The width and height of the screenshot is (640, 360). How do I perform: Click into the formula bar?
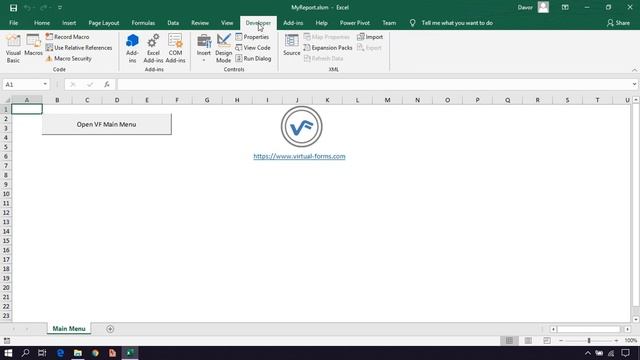click(x=373, y=84)
